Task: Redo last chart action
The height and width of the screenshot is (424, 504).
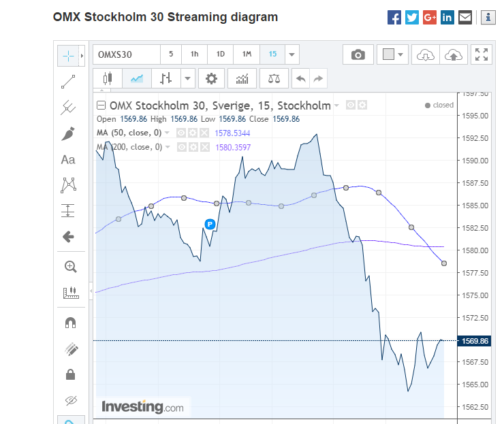Action: [x=318, y=78]
